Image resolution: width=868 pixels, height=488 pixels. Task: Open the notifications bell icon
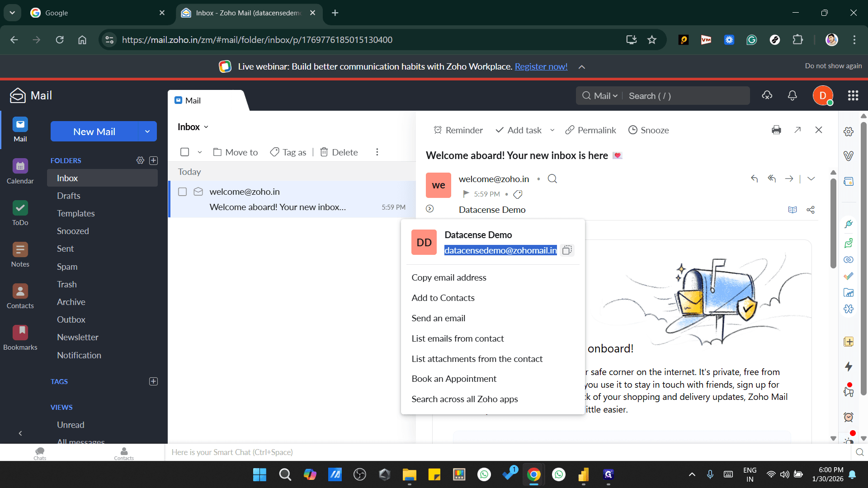coord(792,95)
